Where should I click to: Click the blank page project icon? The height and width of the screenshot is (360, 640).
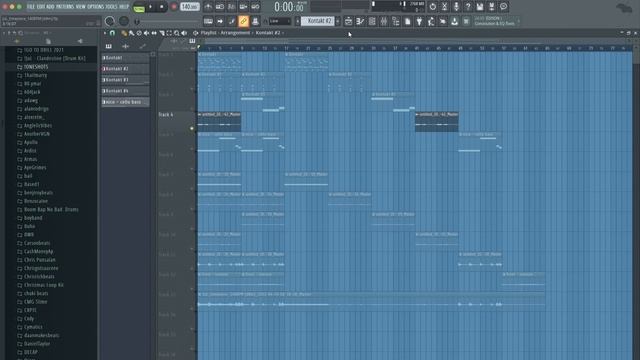point(407,21)
